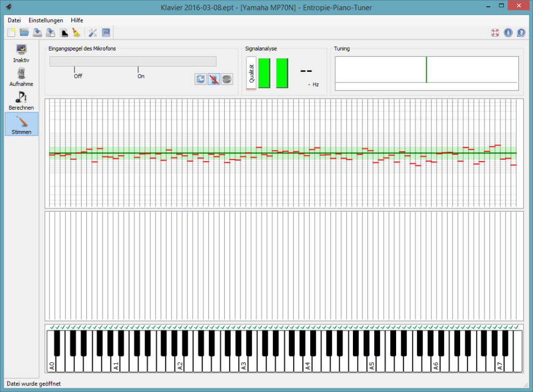Select the Berechnen calculation mode
Image resolution: width=533 pixels, height=392 pixels.
click(21, 100)
